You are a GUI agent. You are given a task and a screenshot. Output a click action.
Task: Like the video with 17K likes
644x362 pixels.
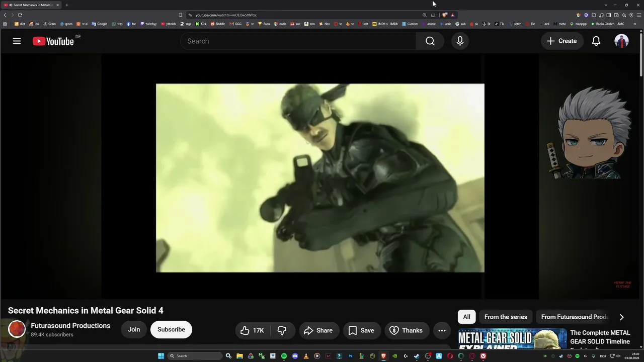[x=253, y=330]
